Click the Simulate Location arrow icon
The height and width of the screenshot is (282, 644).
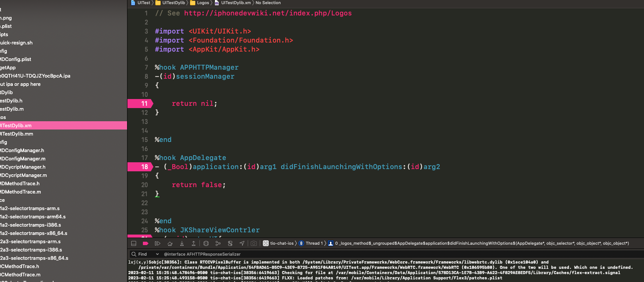pyautogui.click(x=242, y=244)
